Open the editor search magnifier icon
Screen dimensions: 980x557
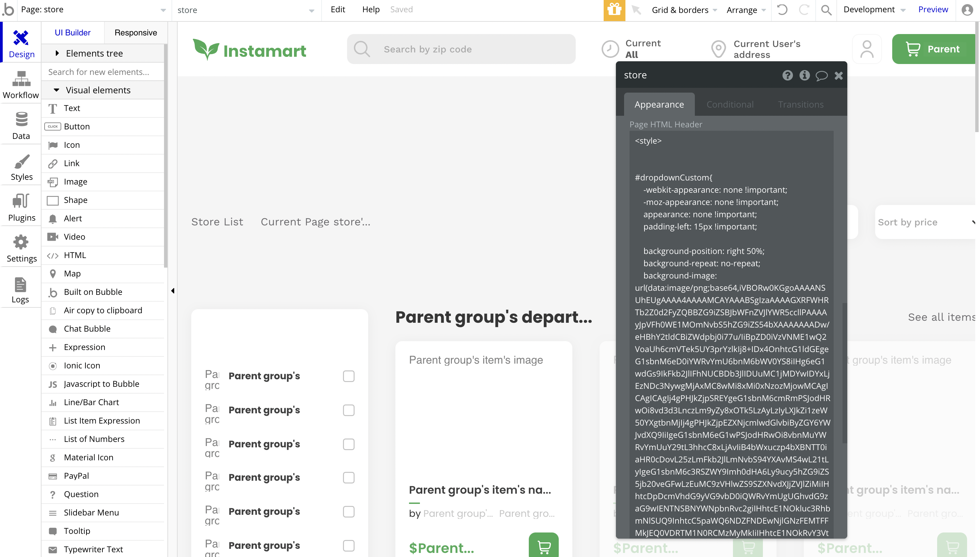[826, 10]
